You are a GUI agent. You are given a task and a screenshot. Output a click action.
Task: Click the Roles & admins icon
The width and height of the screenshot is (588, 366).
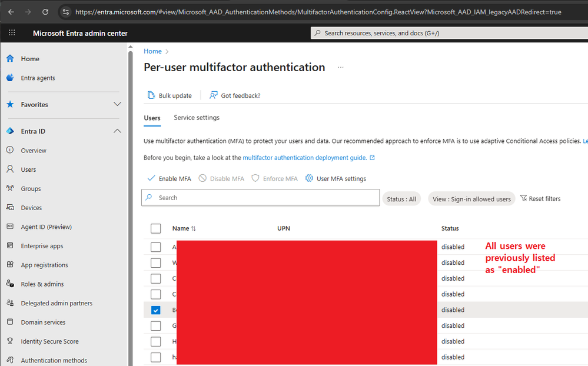coord(10,284)
